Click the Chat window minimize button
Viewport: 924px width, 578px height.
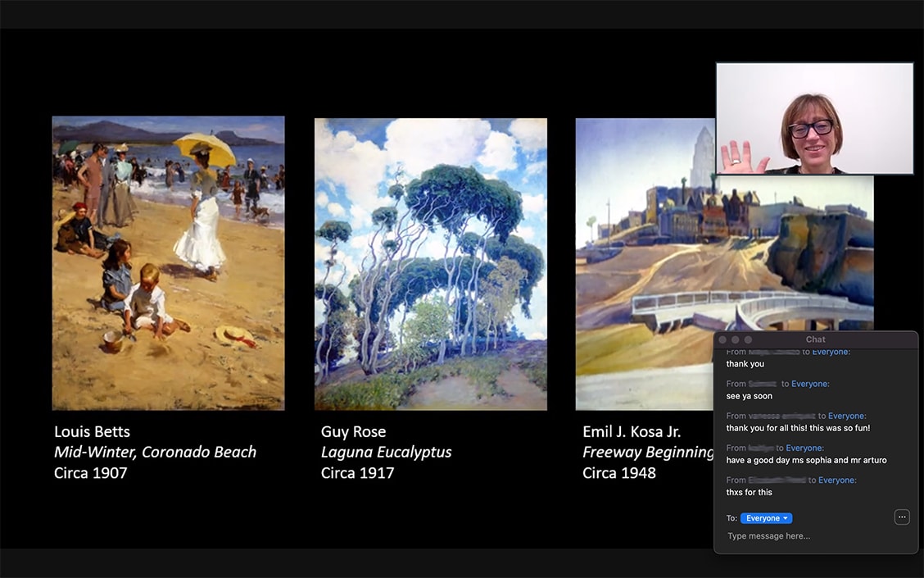coord(736,339)
